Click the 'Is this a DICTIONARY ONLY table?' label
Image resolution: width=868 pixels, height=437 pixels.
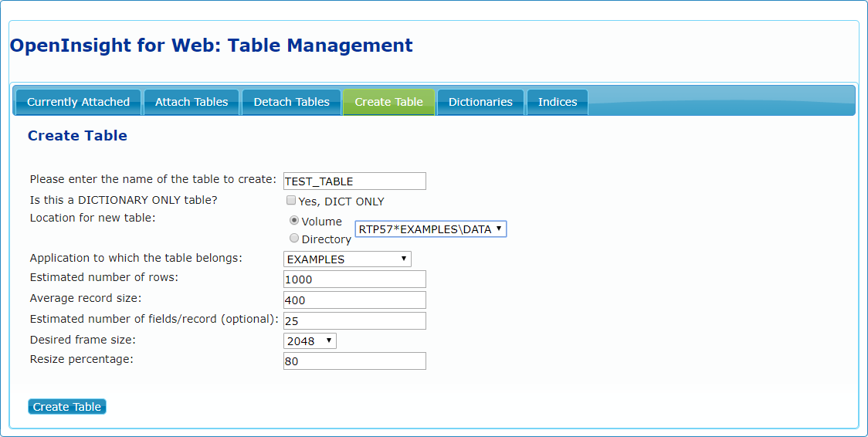click(x=124, y=200)
